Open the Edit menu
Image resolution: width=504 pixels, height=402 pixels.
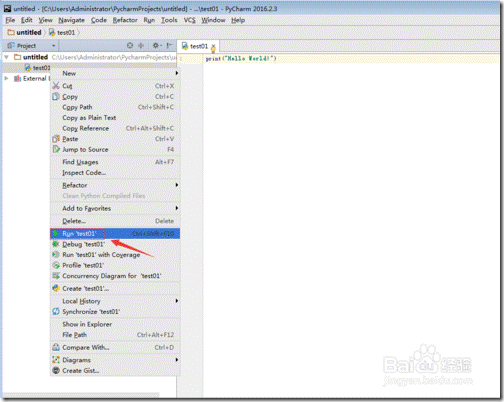(x=27, y=20)
